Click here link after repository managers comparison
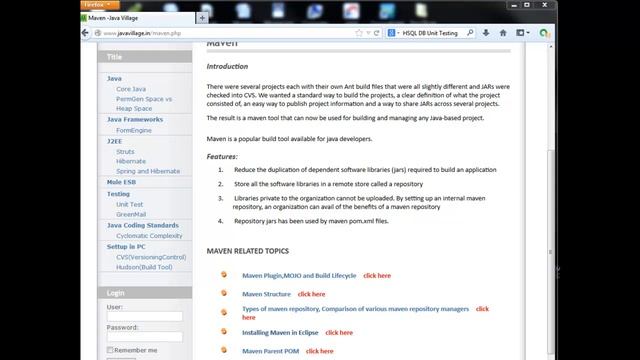The width and height of the screenshot is (640, 360). click(482, 309)
